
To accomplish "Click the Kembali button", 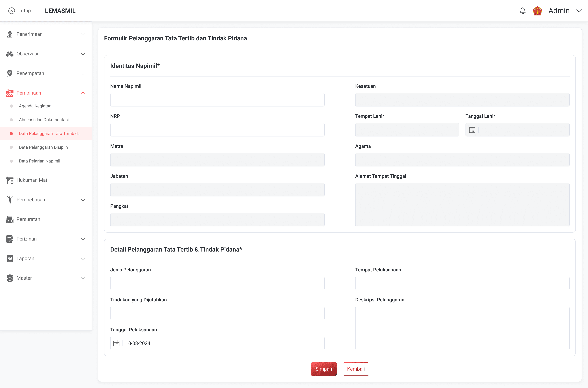I will [356, 369].
